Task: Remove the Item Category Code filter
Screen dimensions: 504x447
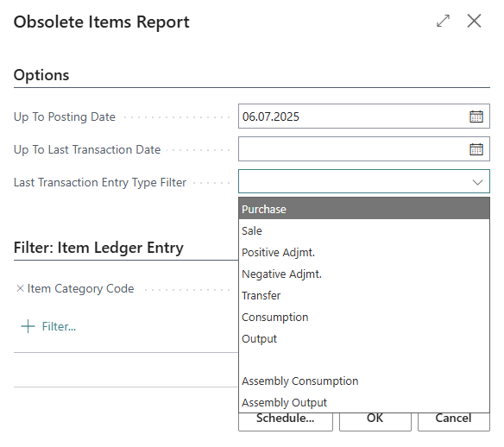Action: point(20,288)
